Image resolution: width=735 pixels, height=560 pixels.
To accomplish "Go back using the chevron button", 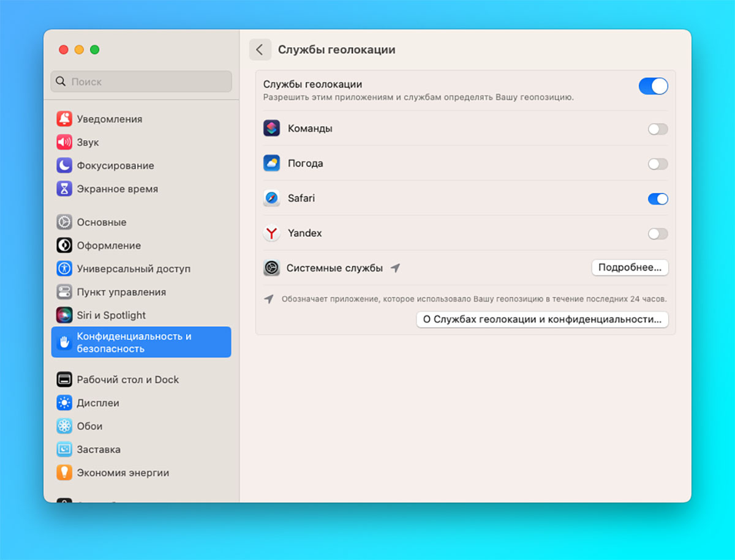I will click(x=260, y=50).
